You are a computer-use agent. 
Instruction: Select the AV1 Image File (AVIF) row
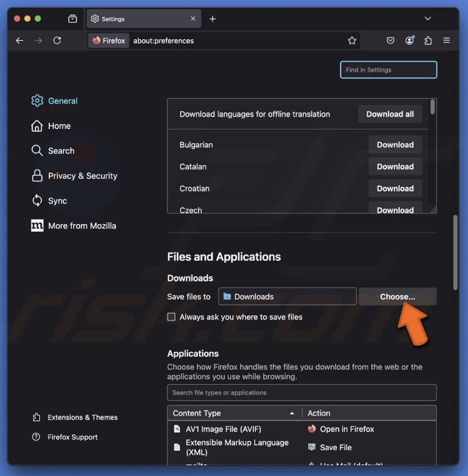coord(302,429)
